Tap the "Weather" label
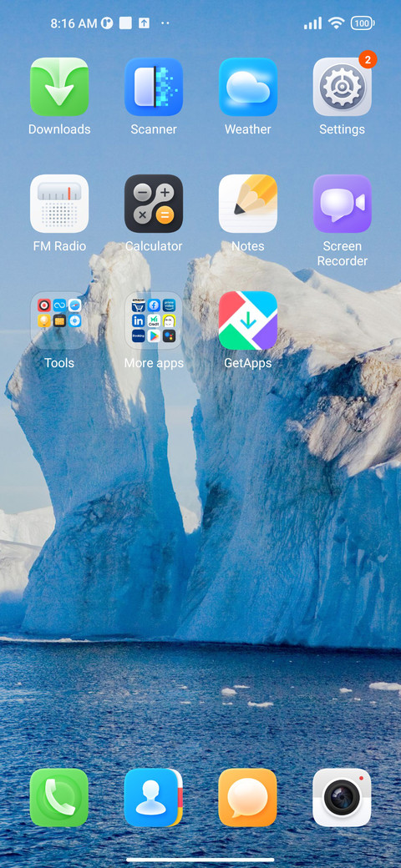The width and height of the screenshot is (401, 868). pos(247,129)
